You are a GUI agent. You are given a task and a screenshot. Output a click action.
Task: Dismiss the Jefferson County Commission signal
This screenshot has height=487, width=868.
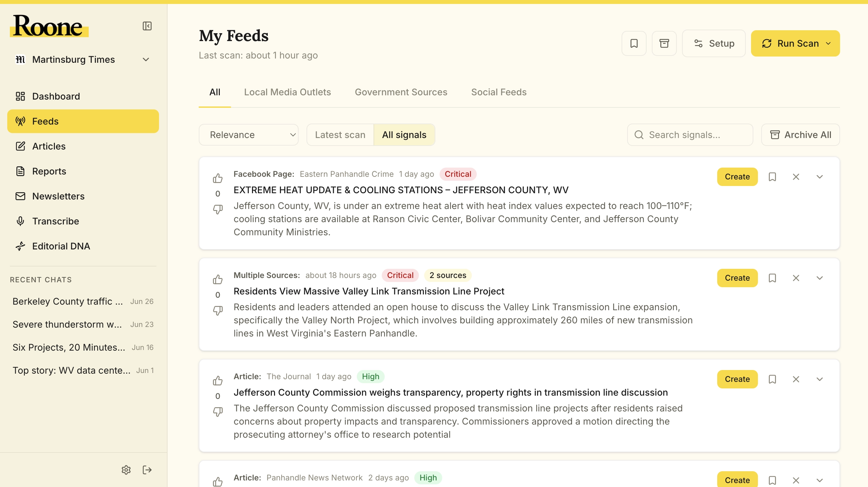point(796,379)
